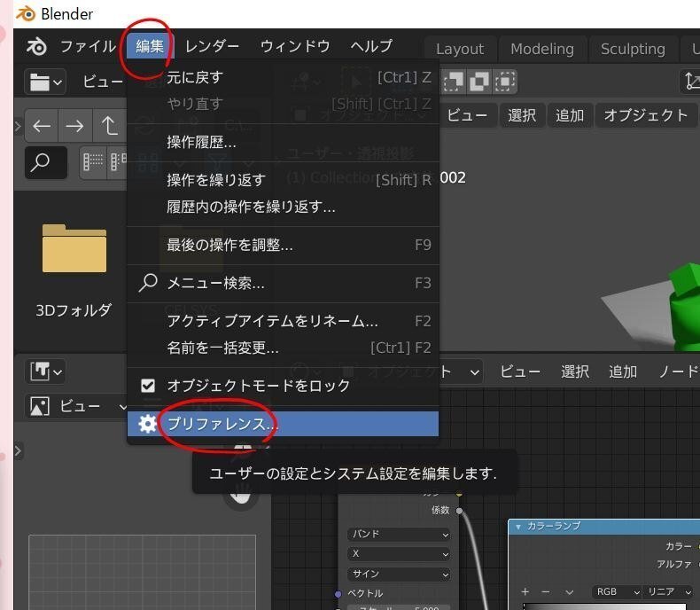Open image editor ビュー menu
The width and height of the screenshot is (700, 610).
(x=80, y=406)
